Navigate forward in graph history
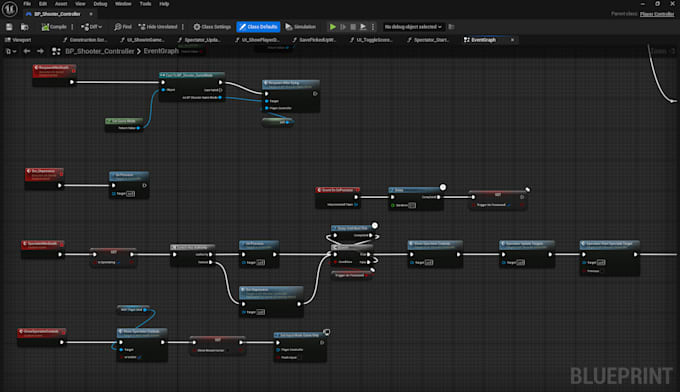Image resolution: width=680 pixels, height=392 pixels. click(40, 51)
